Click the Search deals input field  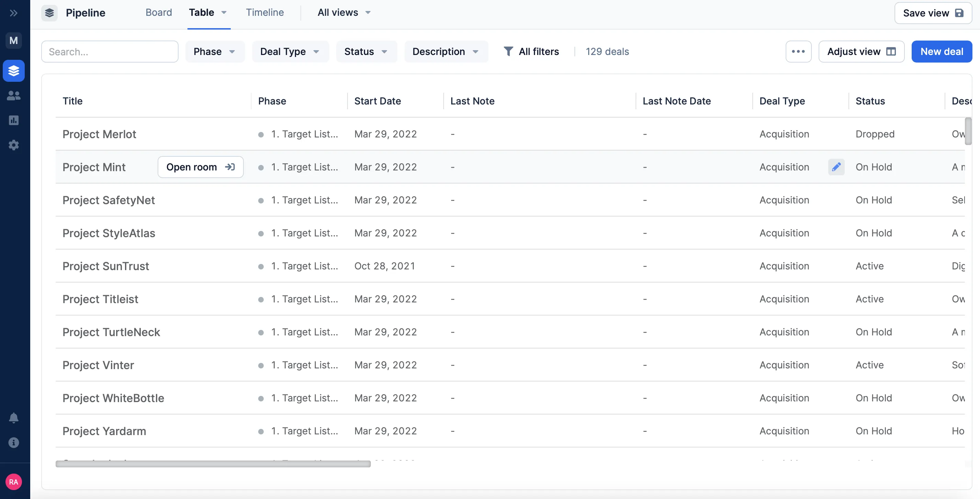(110, 52)
